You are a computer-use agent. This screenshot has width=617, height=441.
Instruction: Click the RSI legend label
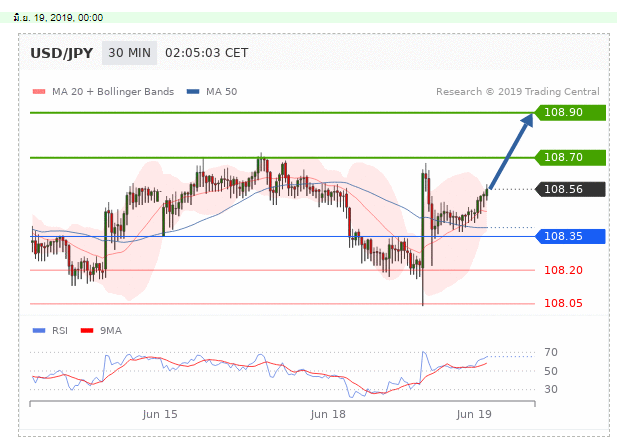click(x=60, y=330)
